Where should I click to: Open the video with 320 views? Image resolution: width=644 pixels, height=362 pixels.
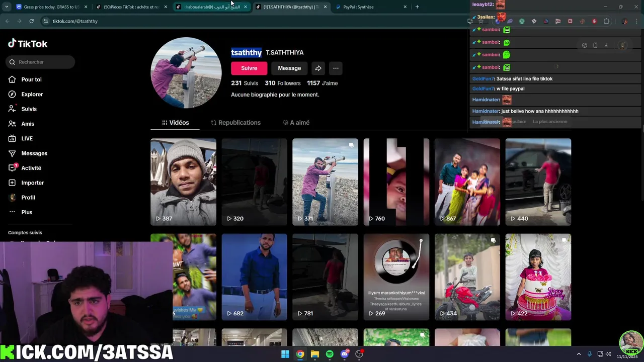(x=254, y=182)
